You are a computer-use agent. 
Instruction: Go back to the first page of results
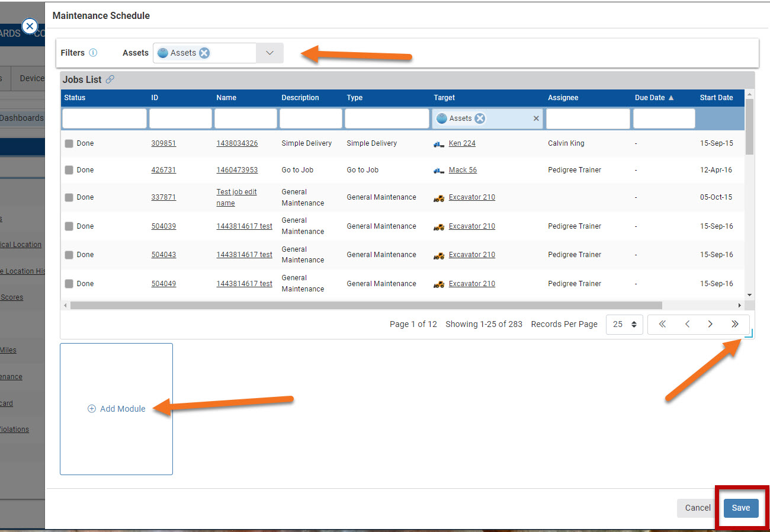tap(662, 324)
